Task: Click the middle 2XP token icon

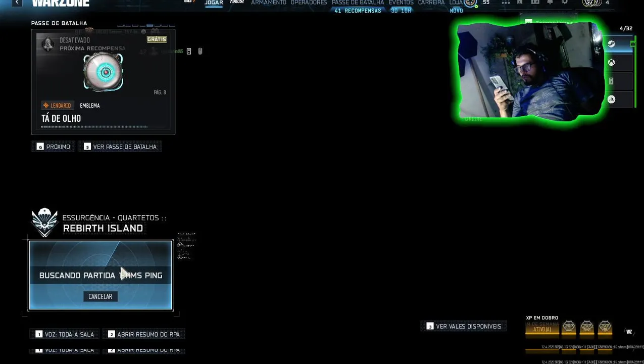Action: point(587,327)
